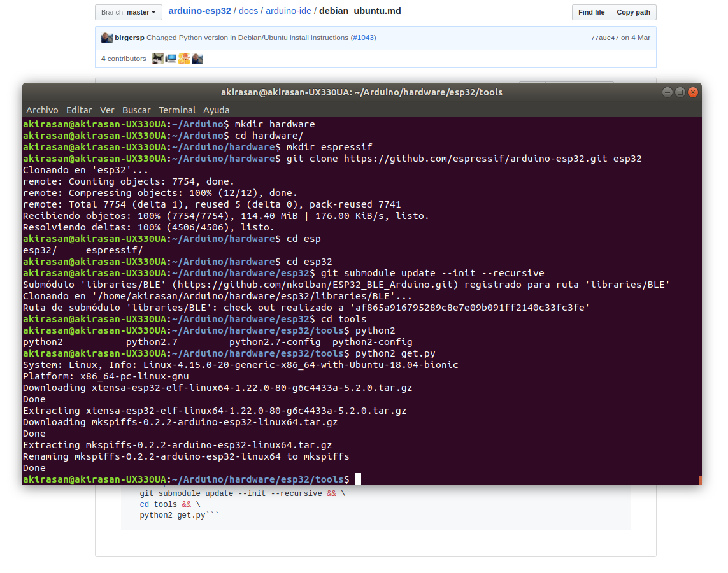Click the 'mkdir hardware' command line
Image resolution: width=728 pixels, height=573 pixels.
click(275, 124)
